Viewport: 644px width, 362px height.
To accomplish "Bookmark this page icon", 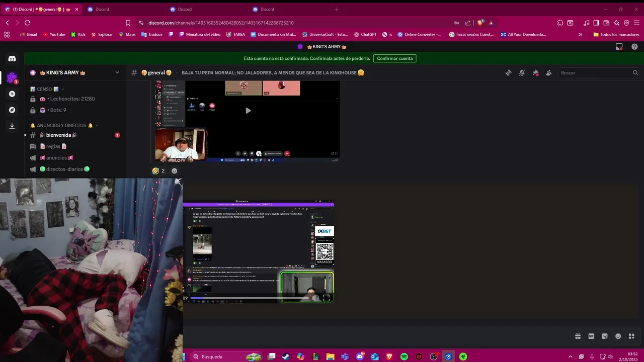I will click(128, 23).
